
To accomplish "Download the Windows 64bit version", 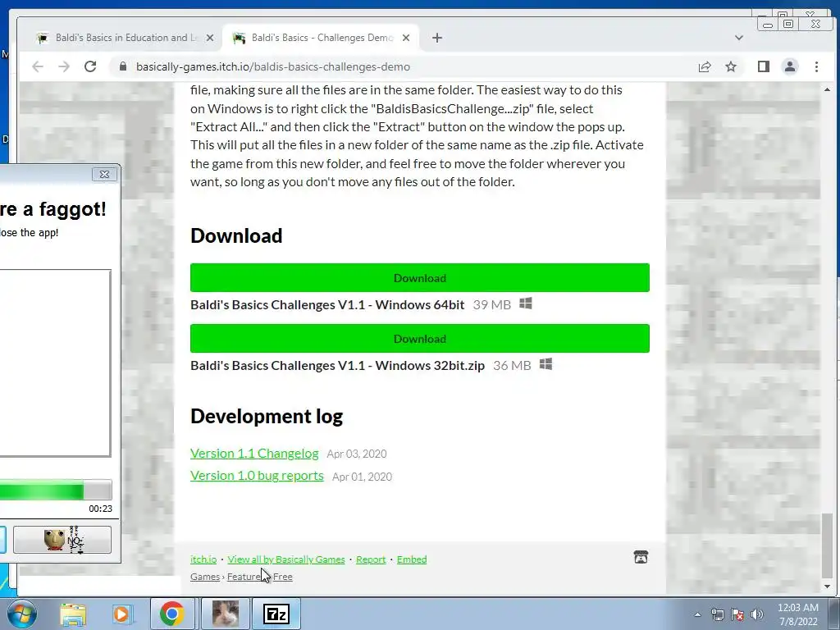I will [x=420, y=277].
